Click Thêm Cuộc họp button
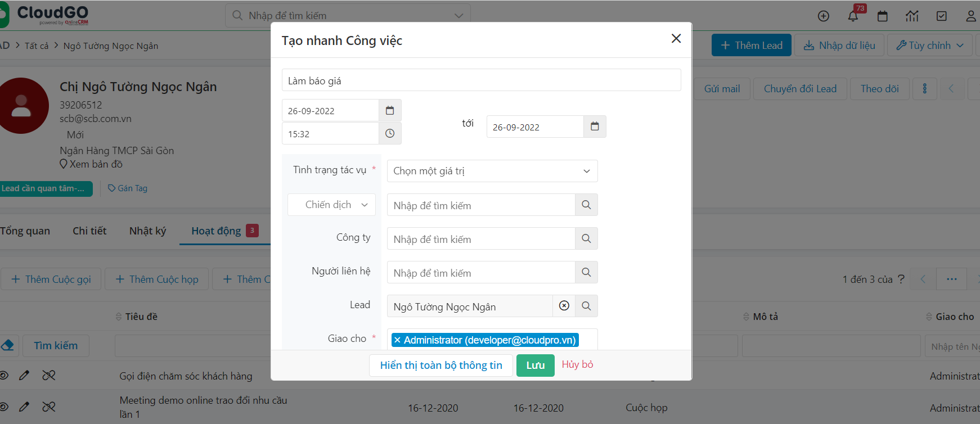This screenshot has height=424, width=980. pyautogui.click(x=157, y=279)
